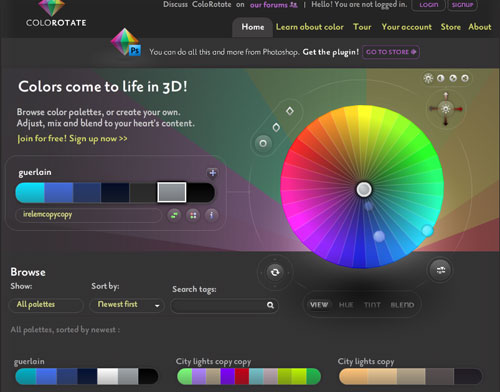Open the All palettes show dropdown
This screenshot has width=500, height=392.
click(46, 305)
